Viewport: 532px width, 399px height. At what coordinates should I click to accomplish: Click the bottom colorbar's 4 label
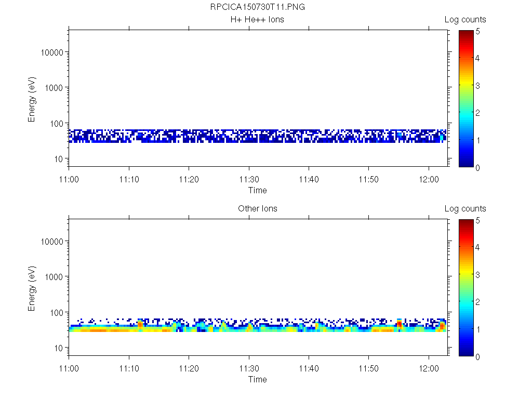[x=478, y=247]
